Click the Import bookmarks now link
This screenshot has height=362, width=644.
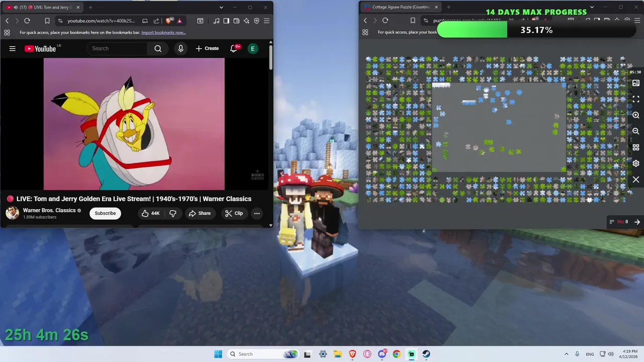pyautogui.click(x=164, y=33)
